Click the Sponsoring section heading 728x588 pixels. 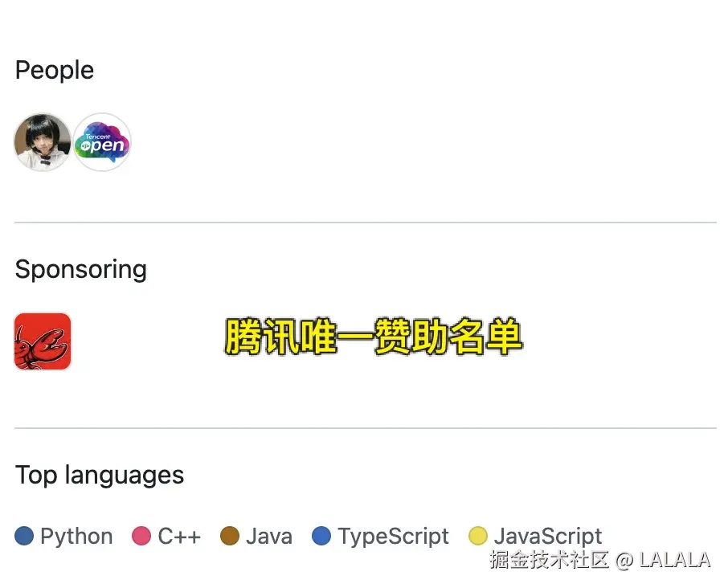(81, 269)
